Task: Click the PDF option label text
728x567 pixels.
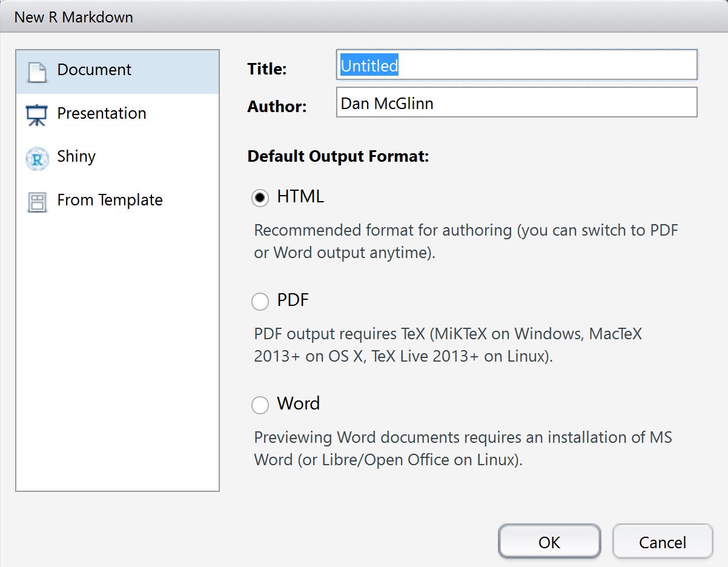Action: point(293,300)
